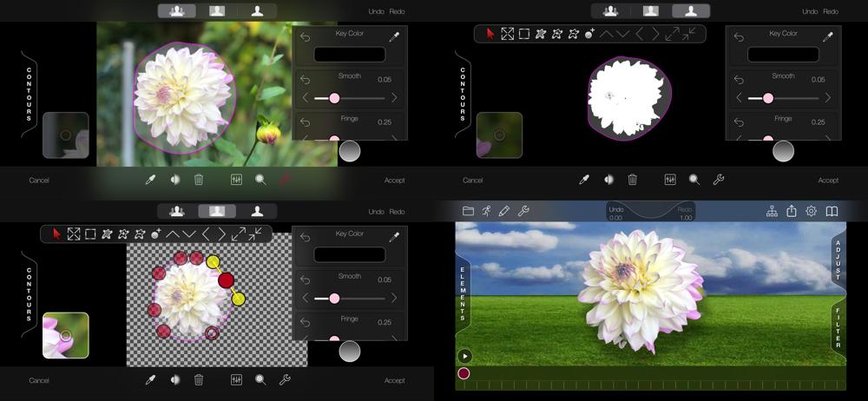Click the sphere-with-plus add point tool in matte view

tap(590, 34)
